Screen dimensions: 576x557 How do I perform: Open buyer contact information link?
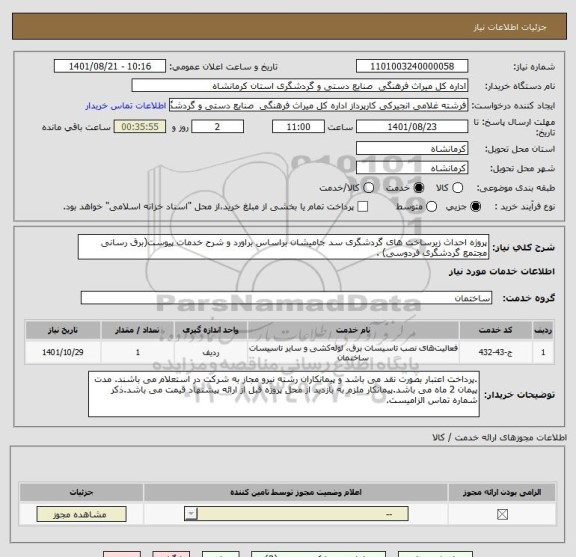click(x=126, y=106)
